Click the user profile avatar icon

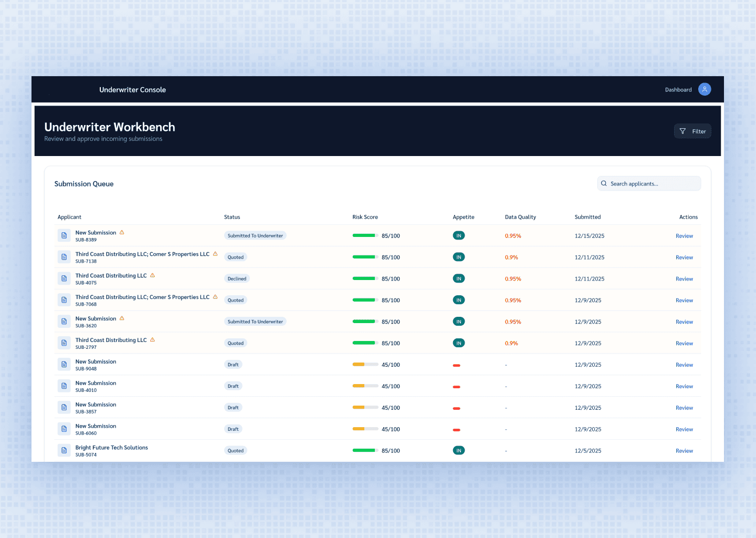click(x=705, y=89)
